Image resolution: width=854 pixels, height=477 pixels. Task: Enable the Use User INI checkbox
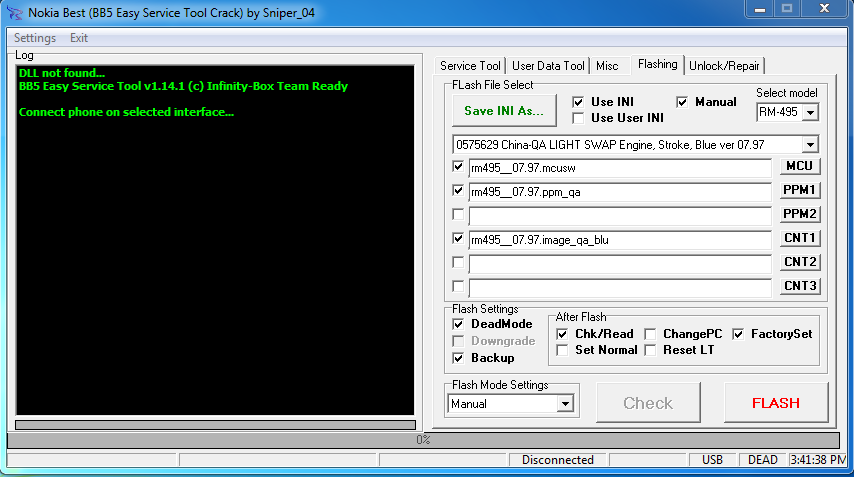pos(578,118)
